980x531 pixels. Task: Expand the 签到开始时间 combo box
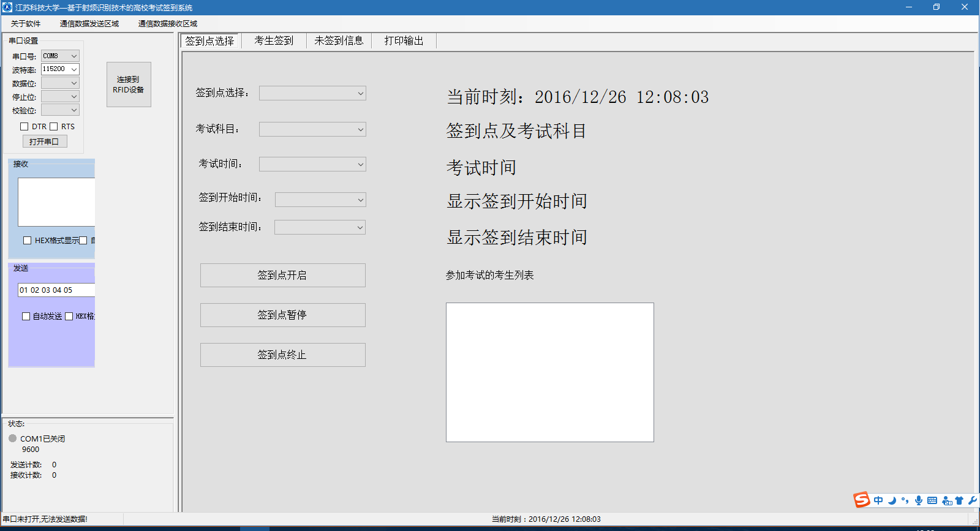(x=320, y=200)
